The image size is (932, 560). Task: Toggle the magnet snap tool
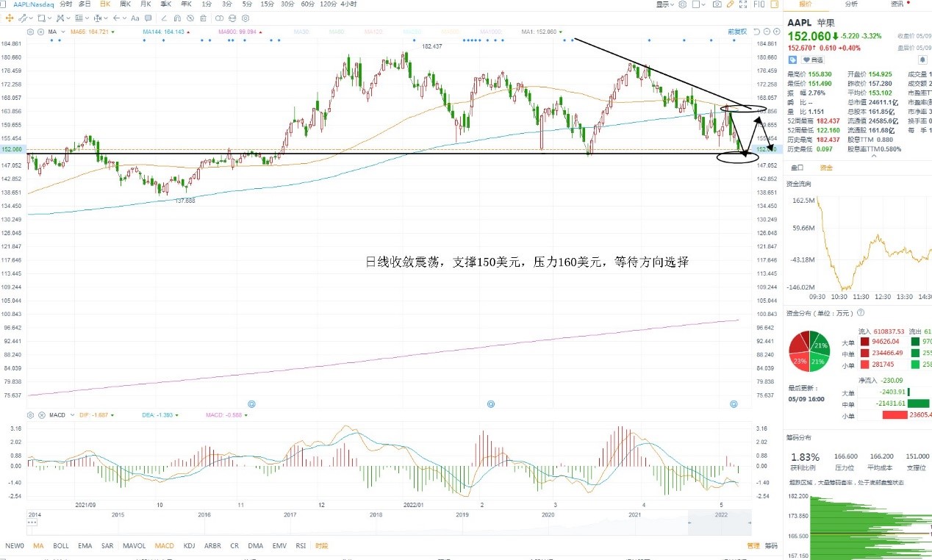(177, 18)
